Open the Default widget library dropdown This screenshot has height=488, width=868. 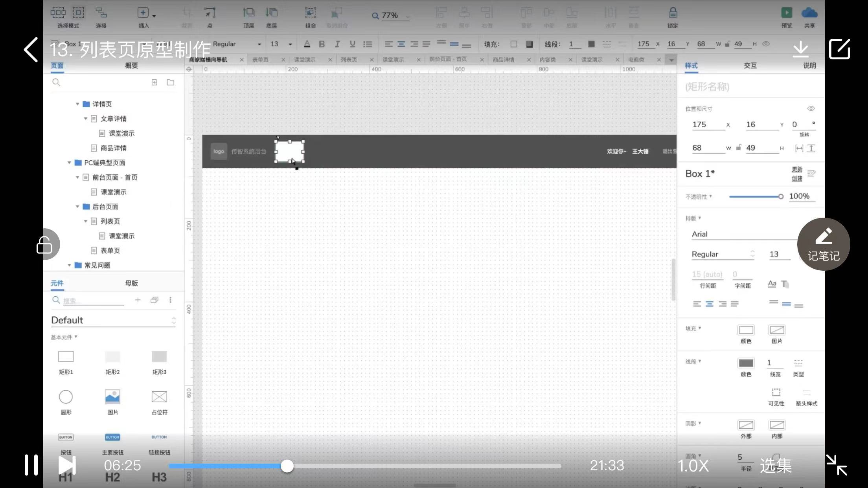[x=113, y=320]
